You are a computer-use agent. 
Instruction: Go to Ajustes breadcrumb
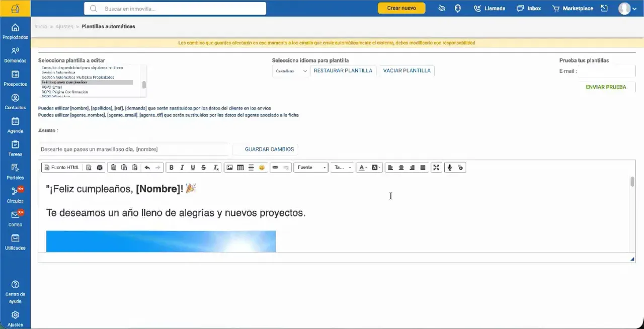[64, 27]
